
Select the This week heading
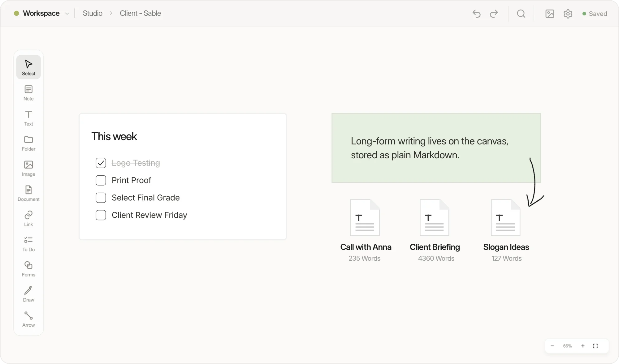114,136
